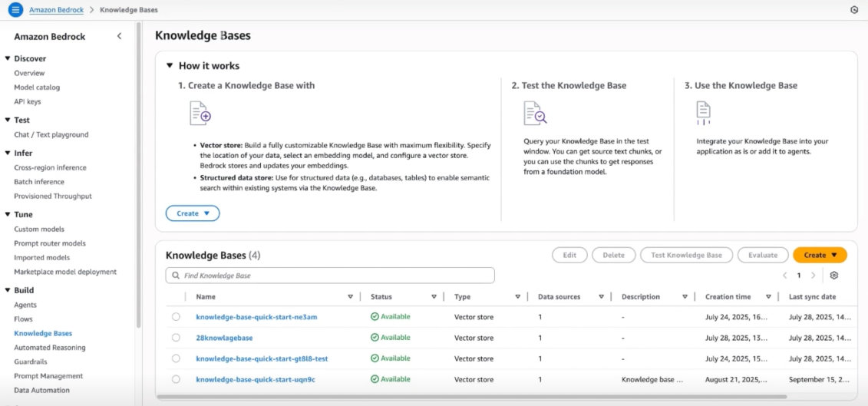Click the Delete button

coord(613,255)
